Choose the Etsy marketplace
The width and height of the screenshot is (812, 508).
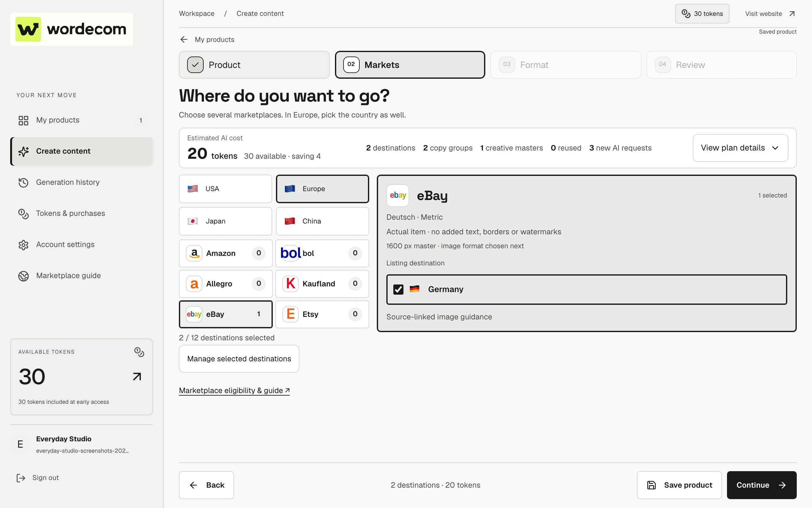pos(322,314)
